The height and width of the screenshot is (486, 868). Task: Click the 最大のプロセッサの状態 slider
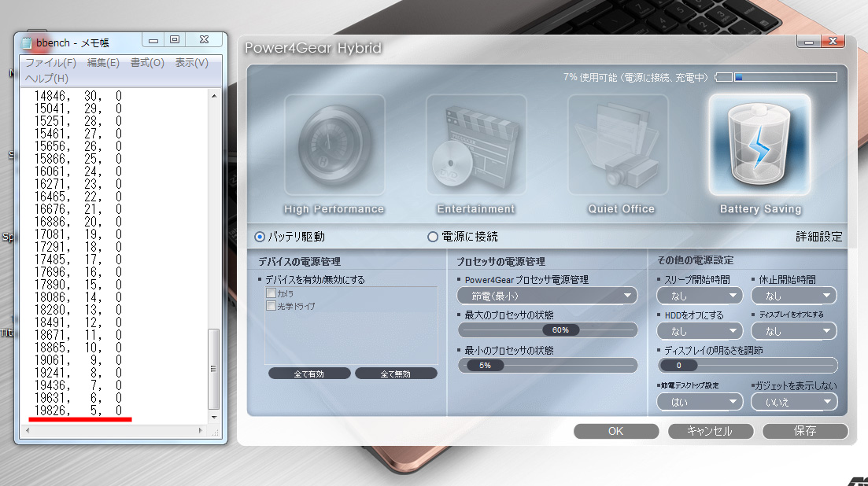pos(548,330)
